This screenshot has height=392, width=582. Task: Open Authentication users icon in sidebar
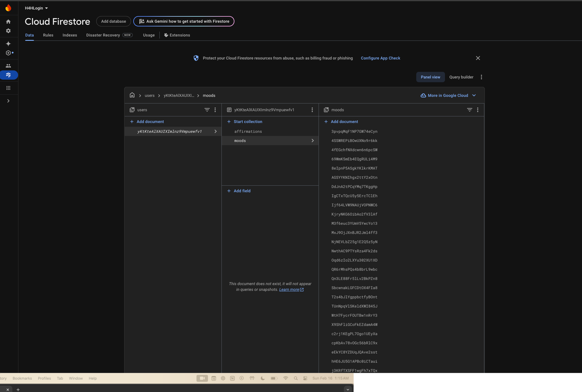8,66
